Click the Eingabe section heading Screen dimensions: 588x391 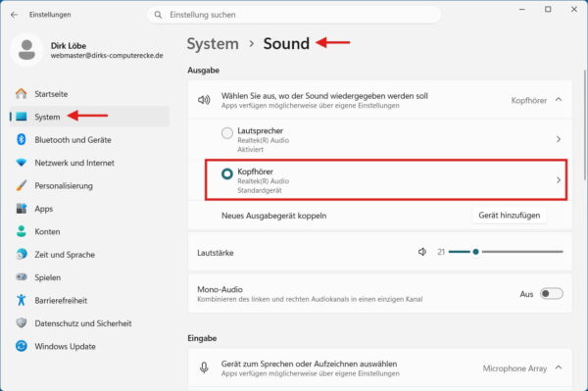pyautogui.click(x=202, y=338)
